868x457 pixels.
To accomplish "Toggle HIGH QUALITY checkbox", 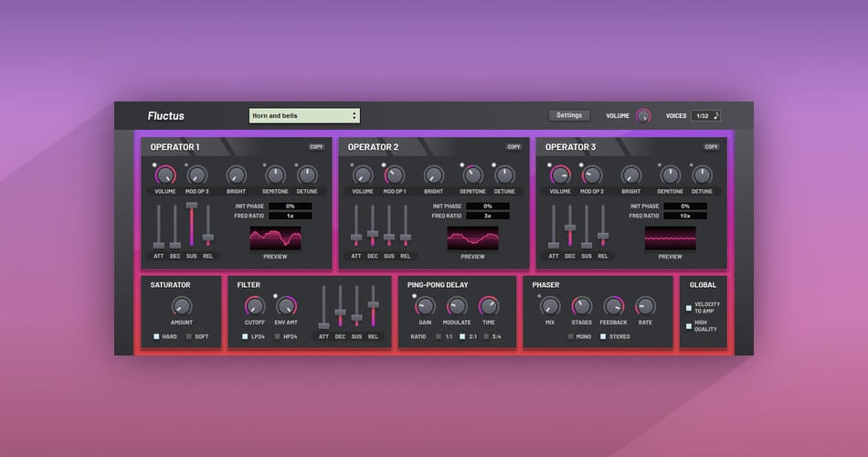I will (x=689, y=326).
